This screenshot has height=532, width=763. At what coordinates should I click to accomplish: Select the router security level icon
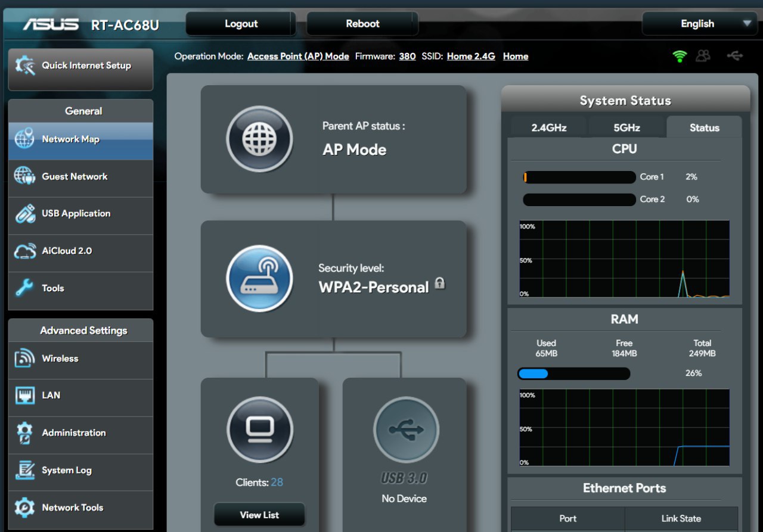point(259,278)
